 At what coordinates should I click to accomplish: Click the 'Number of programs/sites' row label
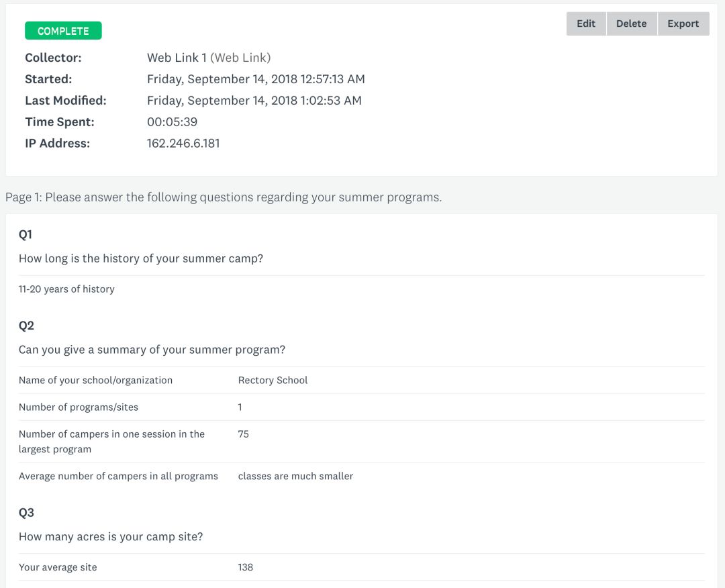[x=79, y=407]
